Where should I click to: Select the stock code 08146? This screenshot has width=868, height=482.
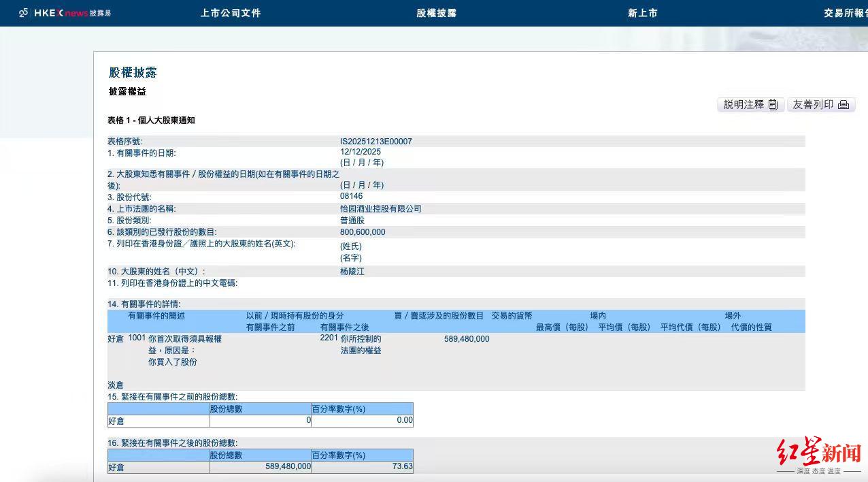click(351, 196)
